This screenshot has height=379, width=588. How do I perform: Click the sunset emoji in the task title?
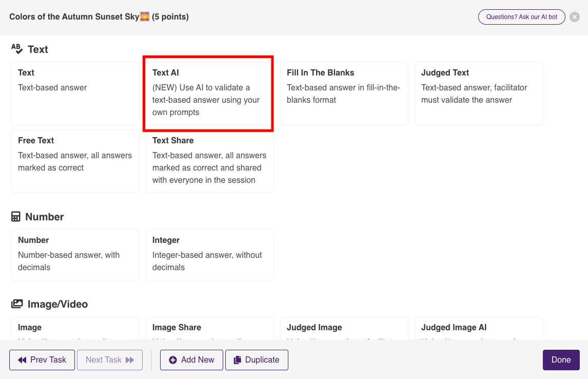click(x=144, y=16)
